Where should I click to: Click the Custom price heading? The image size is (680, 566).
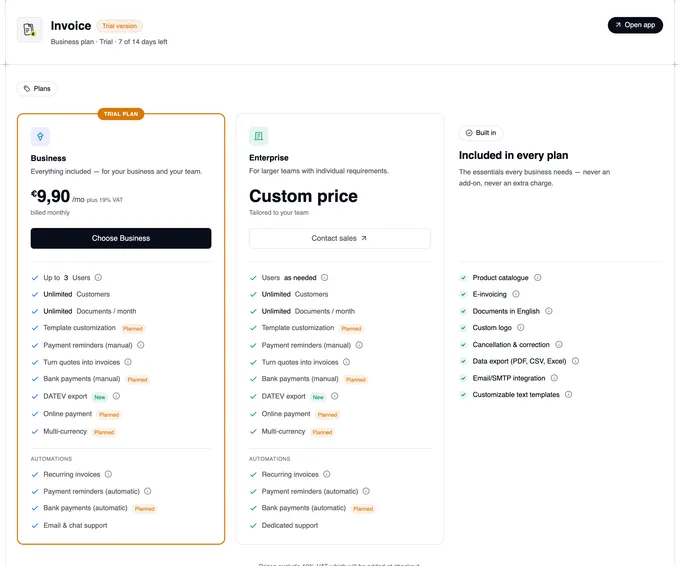click(304, 196)
